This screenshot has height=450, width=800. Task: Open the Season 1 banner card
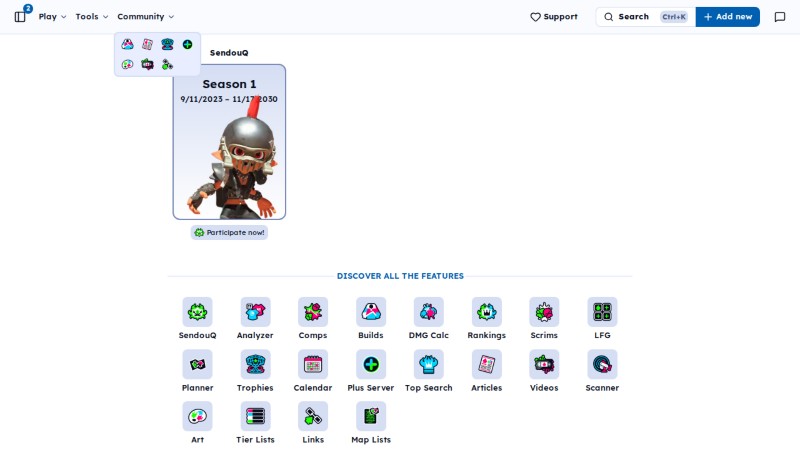229,142
